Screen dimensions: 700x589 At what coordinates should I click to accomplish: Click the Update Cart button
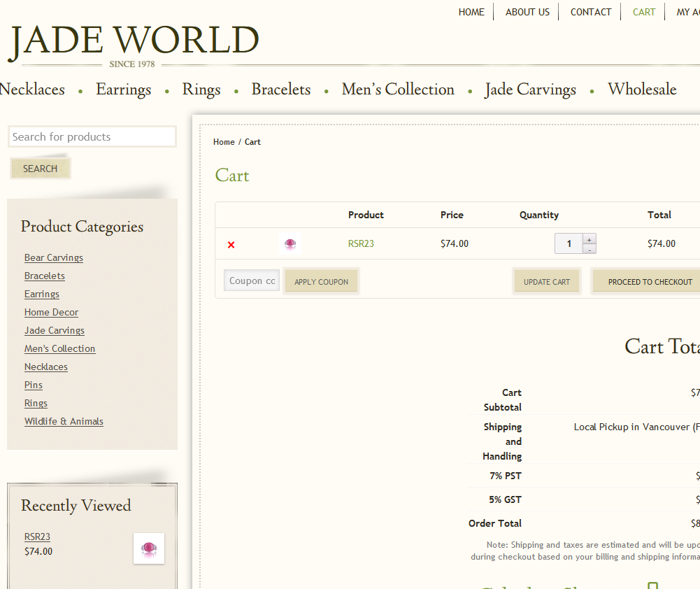pyautogui.click(x=547, y=282)
